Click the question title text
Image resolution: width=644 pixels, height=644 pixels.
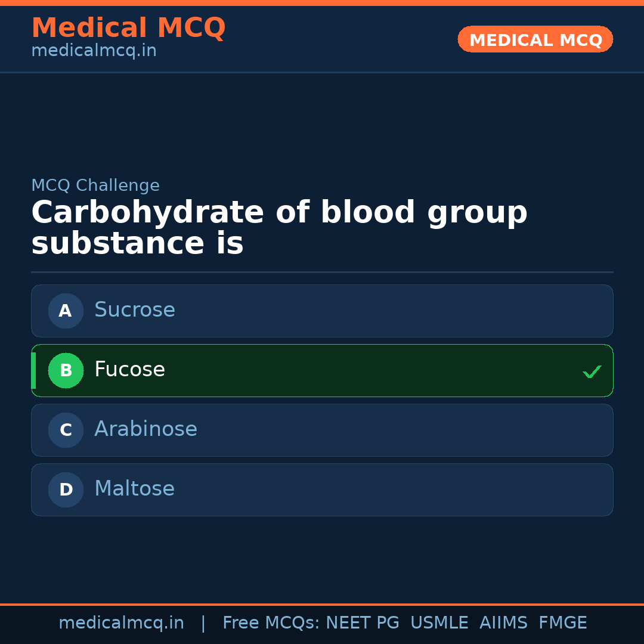[279, 227]
